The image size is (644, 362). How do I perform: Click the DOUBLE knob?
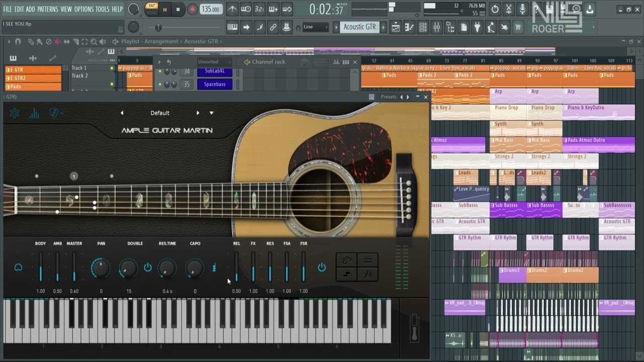coord(128,268)
